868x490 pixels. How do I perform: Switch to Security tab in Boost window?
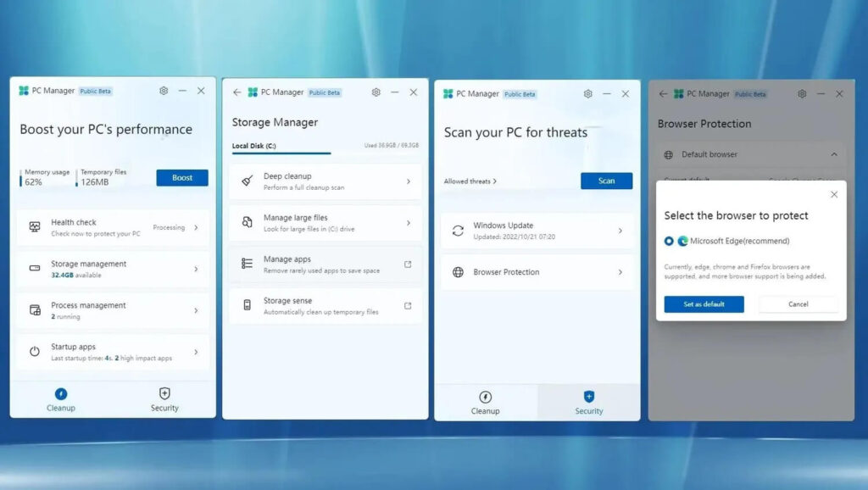(x=164, y=399)
